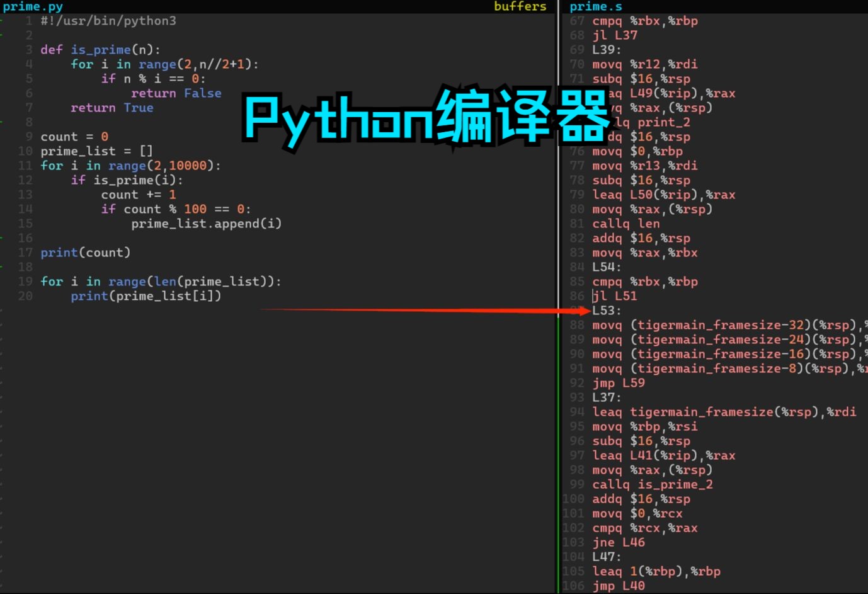Click 'movq %r12,%rdi' instruction

[x=645, y=64]
